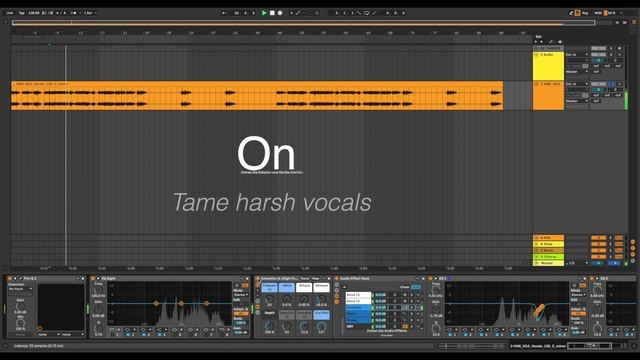Click the orange filter node in EQ display

click(x=539, y=311)
